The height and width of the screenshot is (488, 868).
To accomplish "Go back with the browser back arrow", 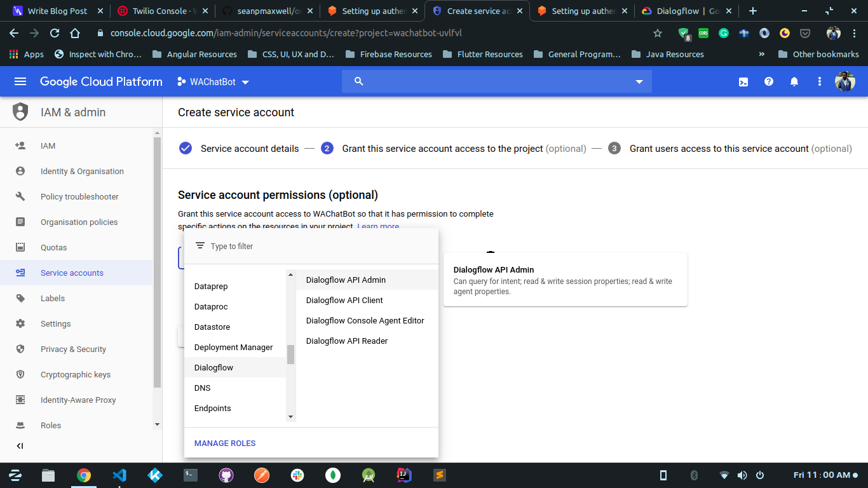I will coord(14,33).
